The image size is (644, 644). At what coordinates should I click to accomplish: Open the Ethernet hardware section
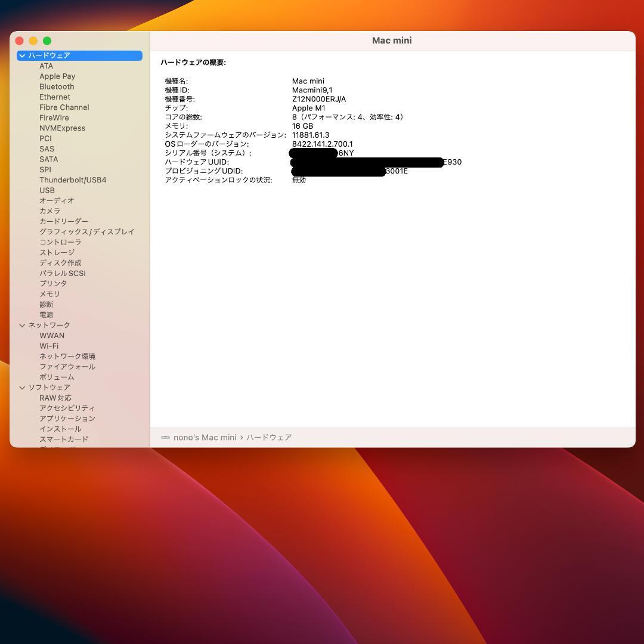pos(54,97)
